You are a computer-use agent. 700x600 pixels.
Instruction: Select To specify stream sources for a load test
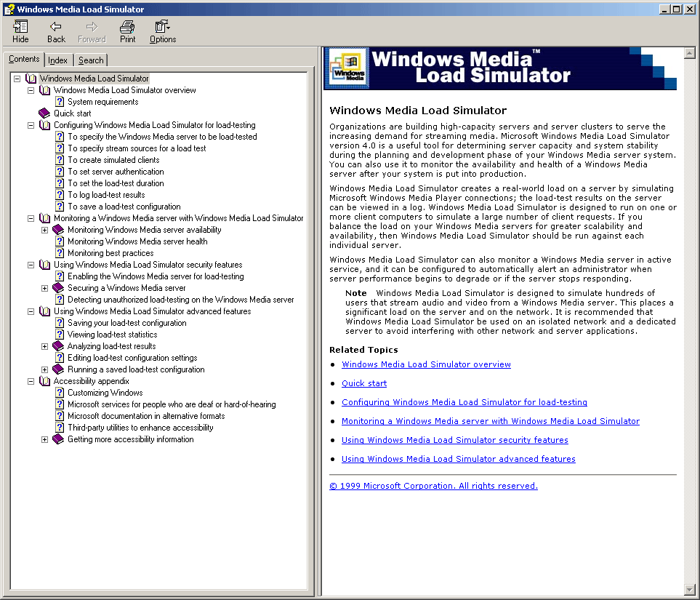[x=137, y=148]
